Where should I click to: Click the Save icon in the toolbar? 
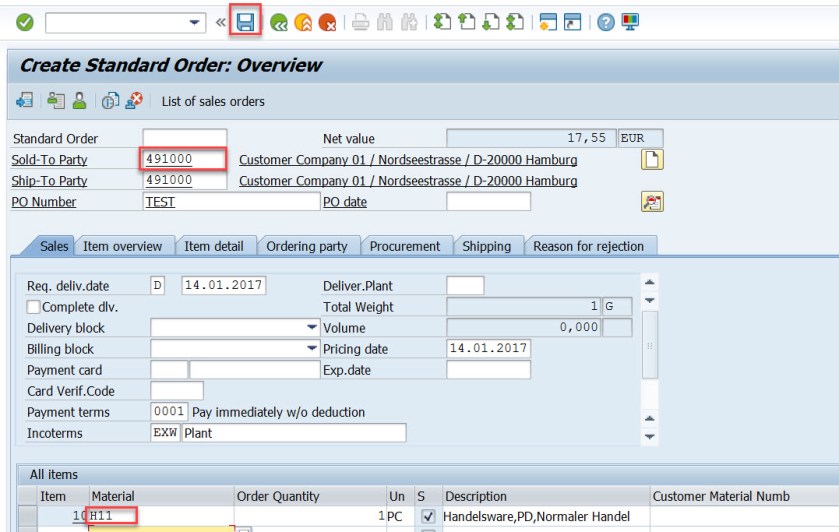point(245,21)
